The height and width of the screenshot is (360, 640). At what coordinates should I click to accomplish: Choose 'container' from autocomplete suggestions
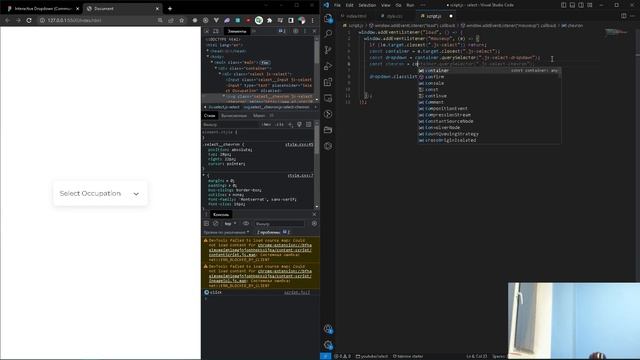point(488,71)
